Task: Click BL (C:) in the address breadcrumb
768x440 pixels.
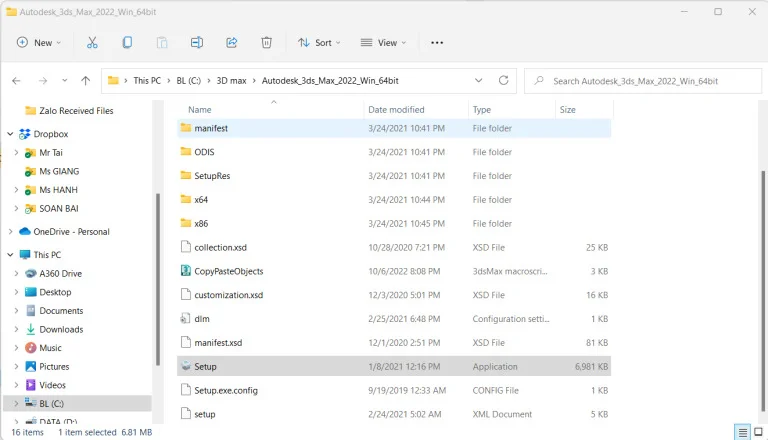Action: 189,80
